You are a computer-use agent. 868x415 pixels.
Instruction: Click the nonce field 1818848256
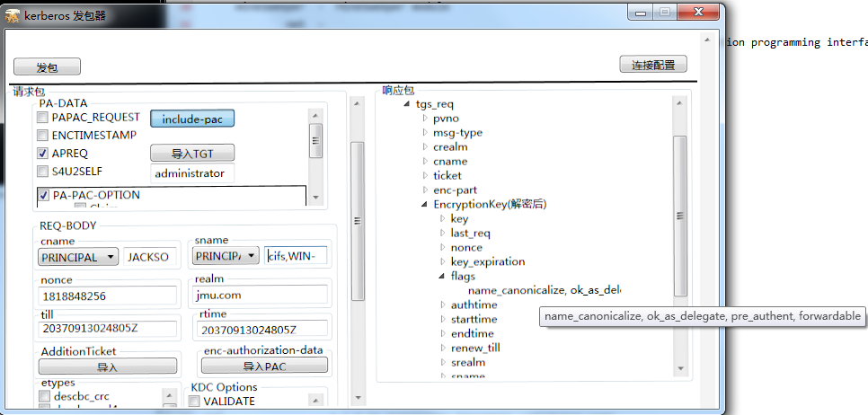[108, 296]
